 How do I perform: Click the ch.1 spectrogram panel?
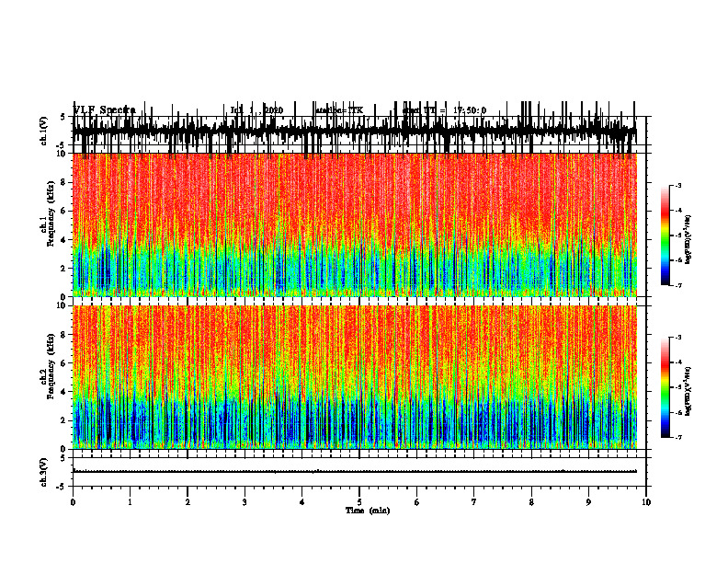355,224
